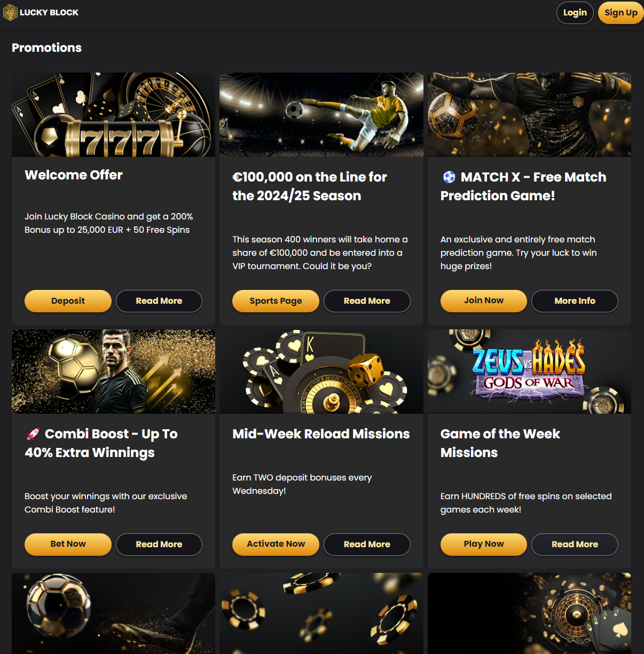Select the Mid-Week Reload Missions heading
The width and height of the screenshot is (644, 654).
pyautogui.click(x=321, y=434)
